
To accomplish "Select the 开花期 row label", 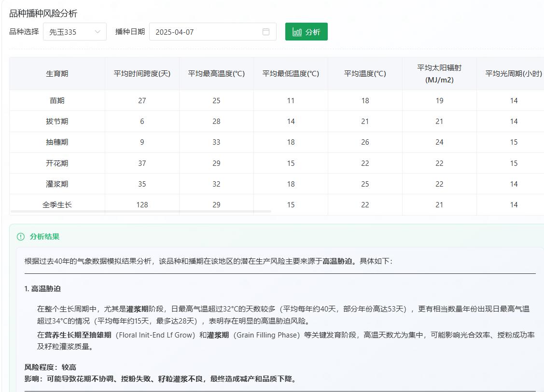I will (x=57, y=163).
